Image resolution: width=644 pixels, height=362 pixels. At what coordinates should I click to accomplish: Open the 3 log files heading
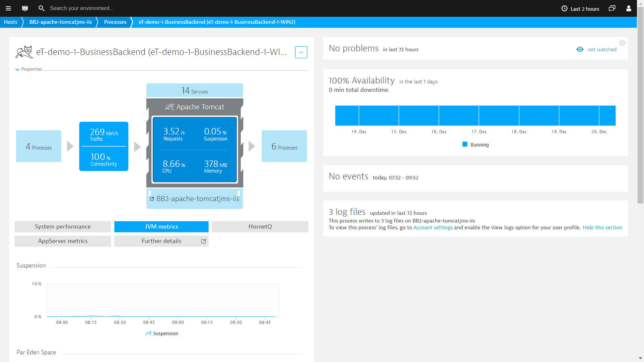(347, 212)
